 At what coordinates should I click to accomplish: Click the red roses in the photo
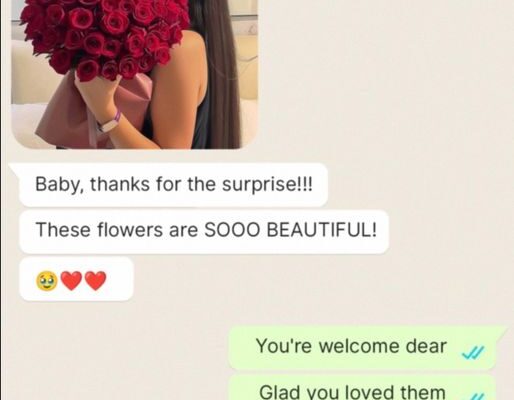point(103,35)
